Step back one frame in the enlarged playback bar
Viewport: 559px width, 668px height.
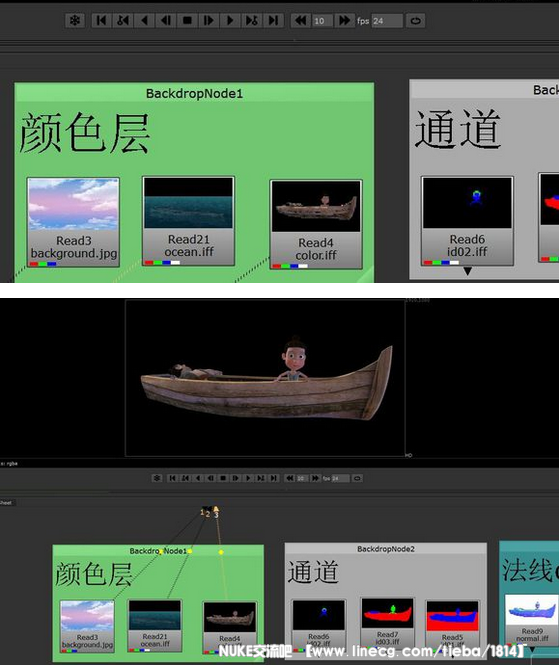[x=166, y=20]
